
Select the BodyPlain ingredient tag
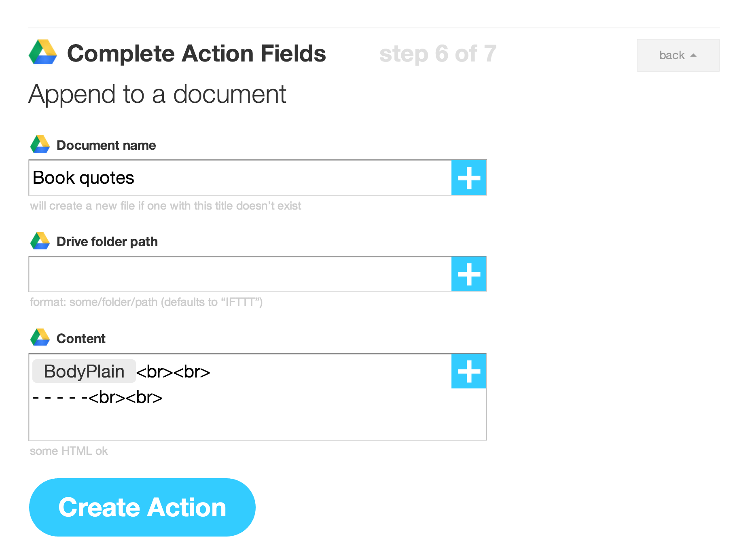tap(84, 371)
